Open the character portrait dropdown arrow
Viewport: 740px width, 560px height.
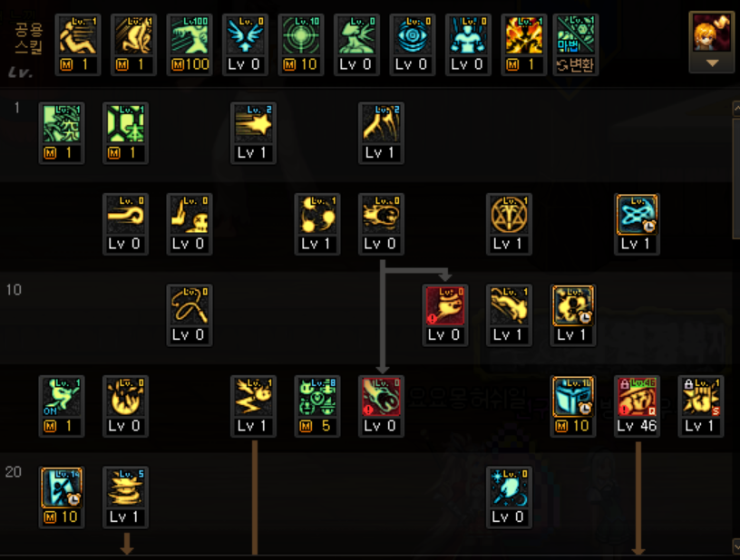712,63
